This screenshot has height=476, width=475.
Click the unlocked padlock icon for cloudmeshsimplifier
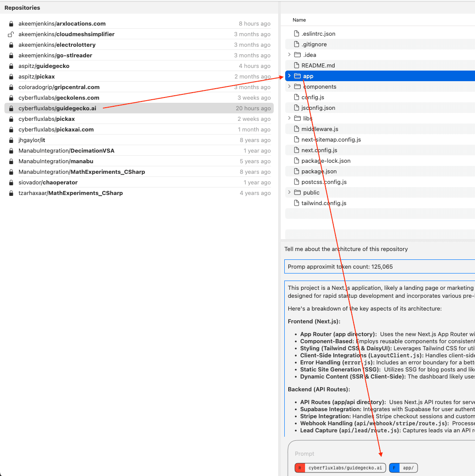[x=11, y=34]
